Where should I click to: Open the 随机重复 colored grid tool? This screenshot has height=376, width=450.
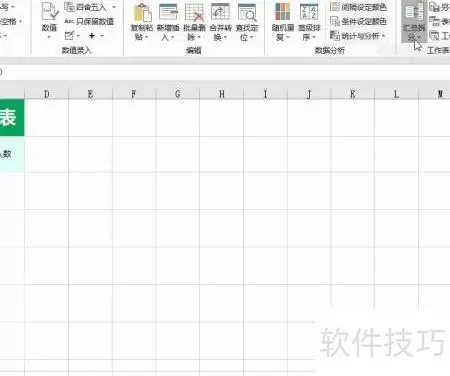283,22
